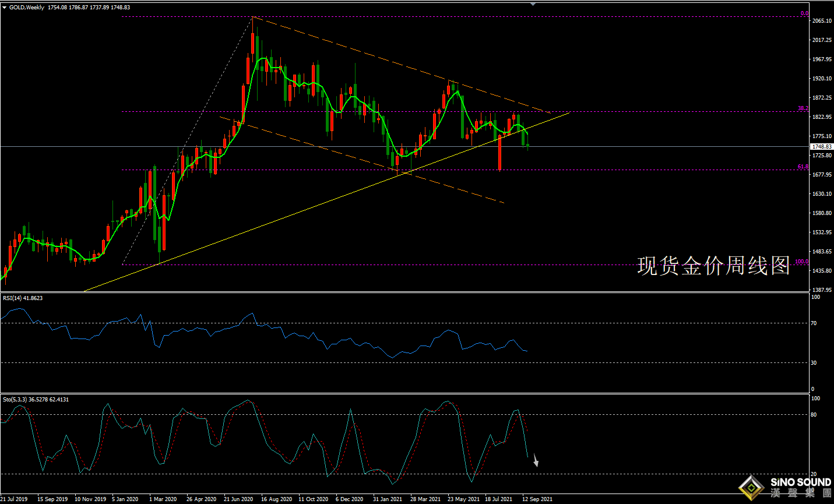Select the Fibonacci 0.0 level label

[804, 13]
